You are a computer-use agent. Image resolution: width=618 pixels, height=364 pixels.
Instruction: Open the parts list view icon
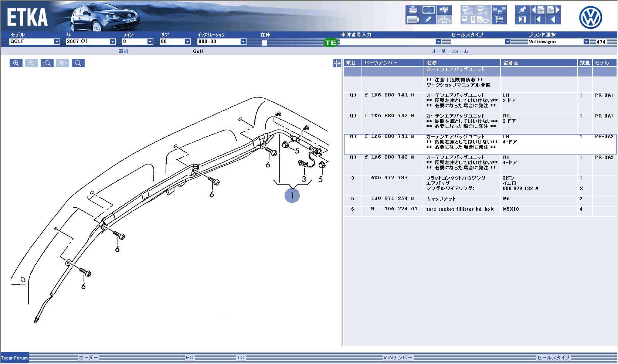pos(413,20)
